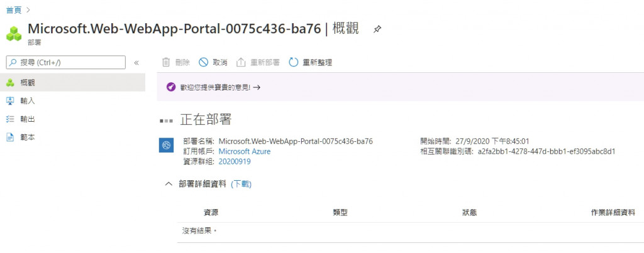Click the 部署詳細資料 section title
Viewport: 644px width, 253px height.
[x=203, y=184]
